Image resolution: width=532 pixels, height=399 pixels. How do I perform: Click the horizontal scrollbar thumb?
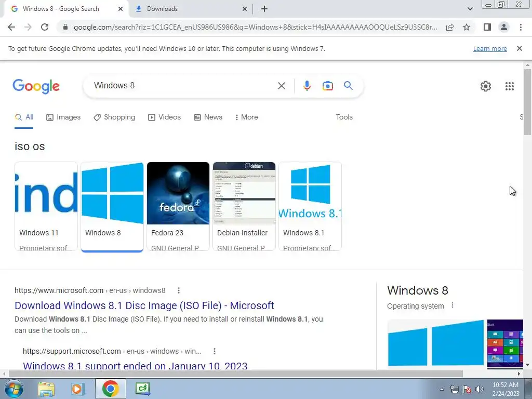pos(235,374)
